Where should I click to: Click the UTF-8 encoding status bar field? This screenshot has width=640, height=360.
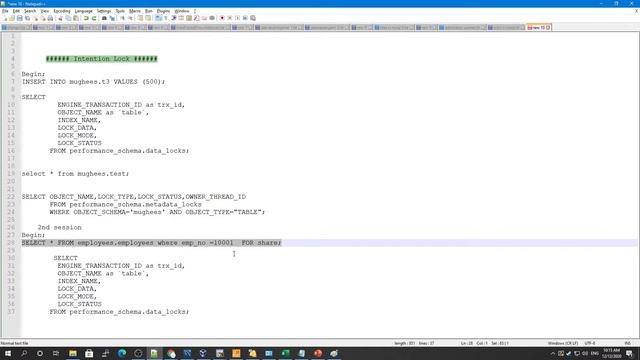tap(590, 343)
